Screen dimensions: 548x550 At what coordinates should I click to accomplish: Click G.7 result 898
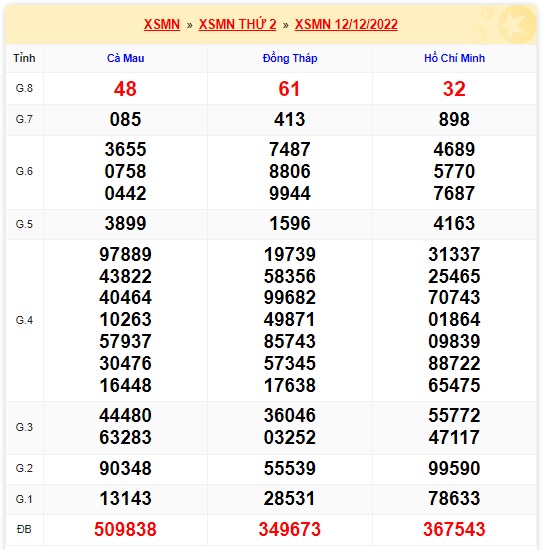[454, 119]
